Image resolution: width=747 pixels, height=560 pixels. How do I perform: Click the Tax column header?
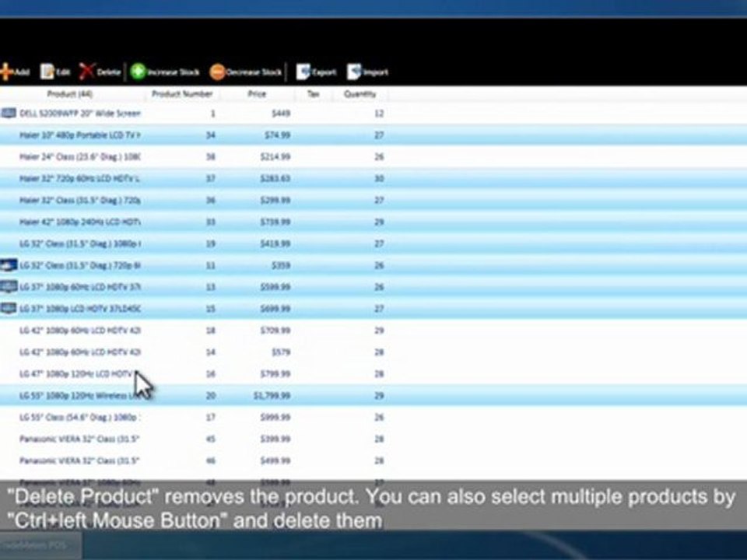point(313,94)
